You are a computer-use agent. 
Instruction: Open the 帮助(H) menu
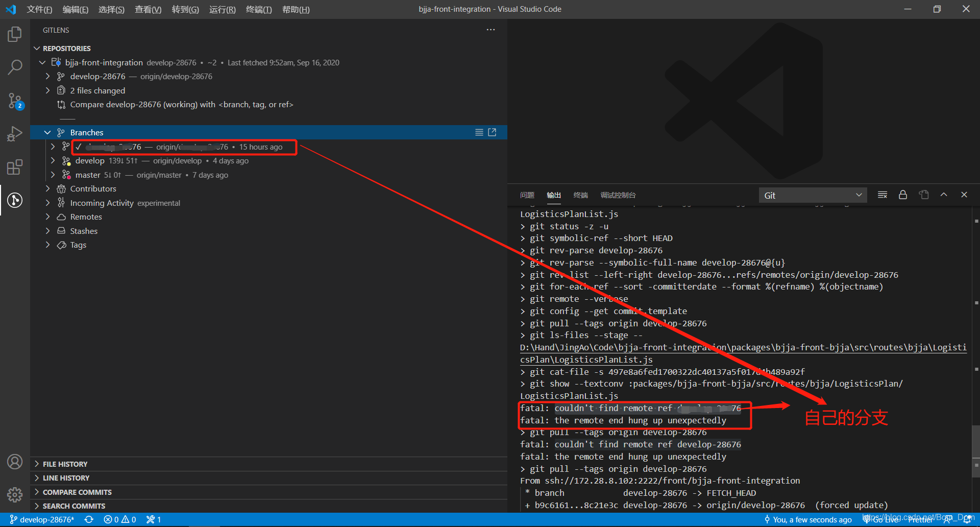point(296,9)
